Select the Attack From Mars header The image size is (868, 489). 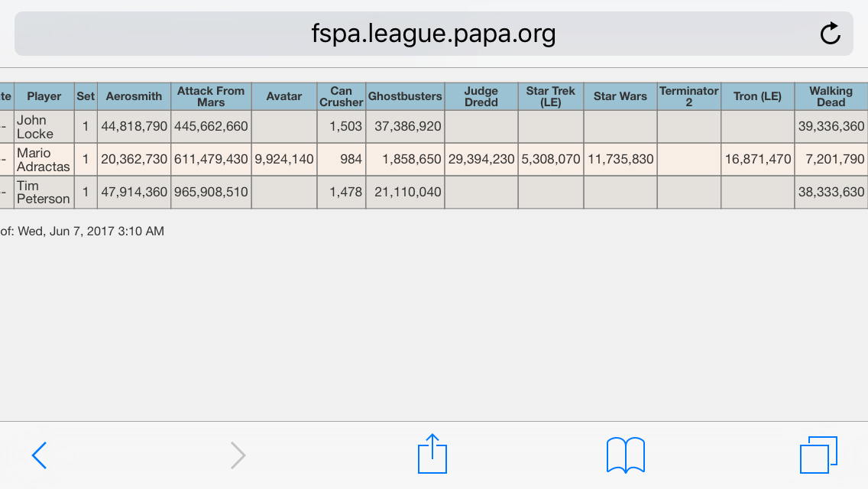pyautogui.click(x=211, y=96)
